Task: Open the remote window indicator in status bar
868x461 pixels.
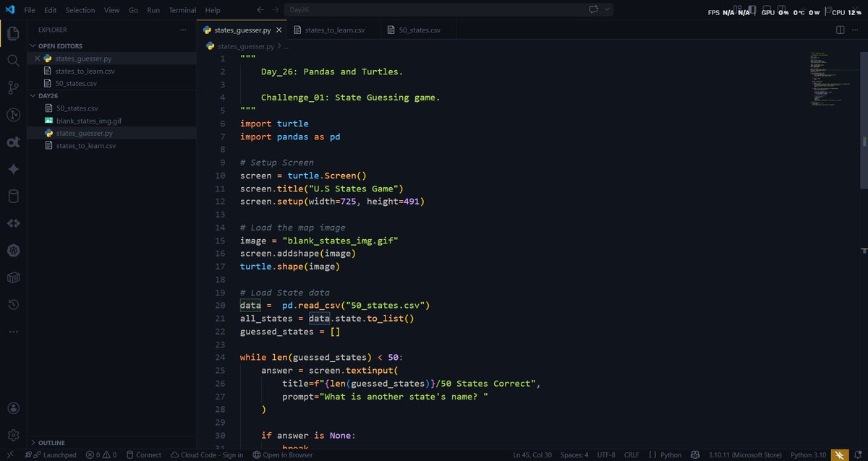Action: [9, 454]
